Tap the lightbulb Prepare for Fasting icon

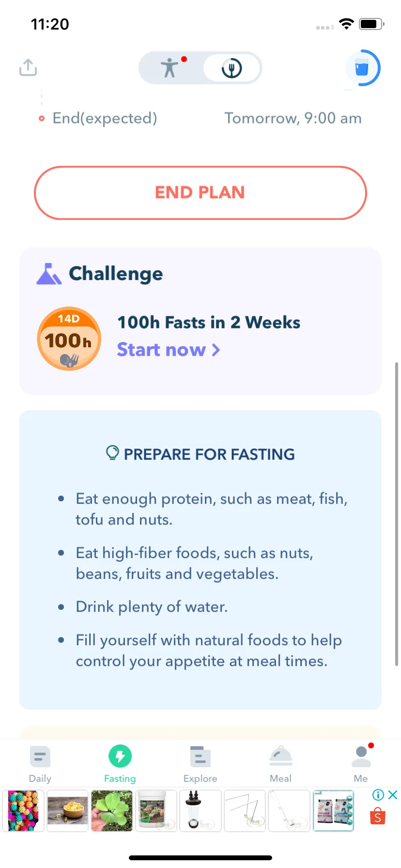tap(112, 453)
